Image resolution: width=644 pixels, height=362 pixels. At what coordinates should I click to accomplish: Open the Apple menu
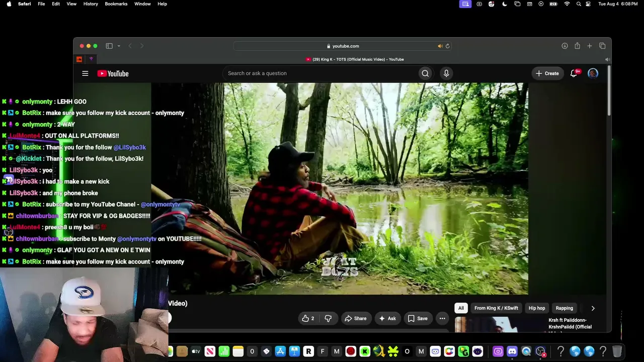(9, 4)
